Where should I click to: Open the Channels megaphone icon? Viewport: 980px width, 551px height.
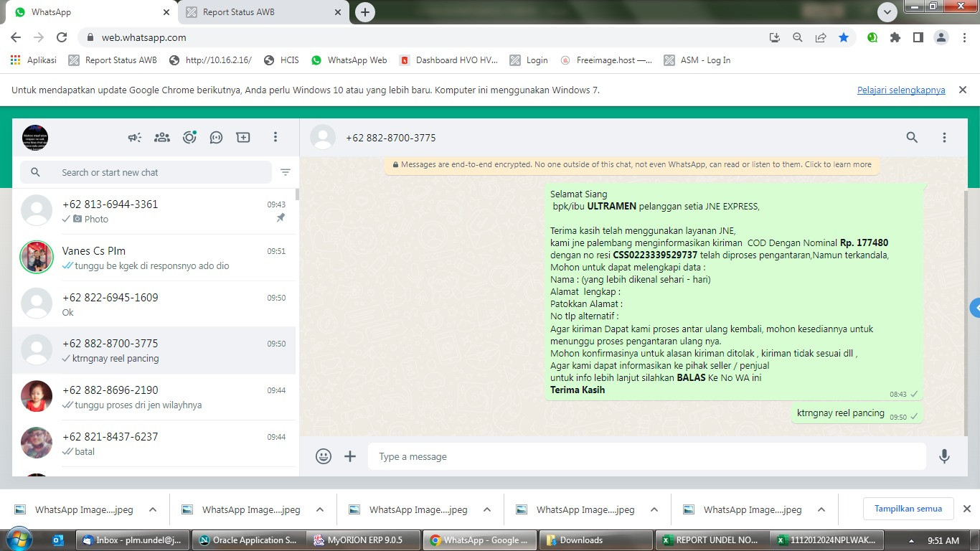135,137
